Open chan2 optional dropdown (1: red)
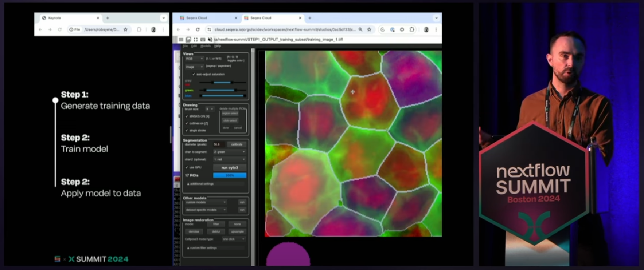Viewport: 644px width, 270px height. pos(229,159)
